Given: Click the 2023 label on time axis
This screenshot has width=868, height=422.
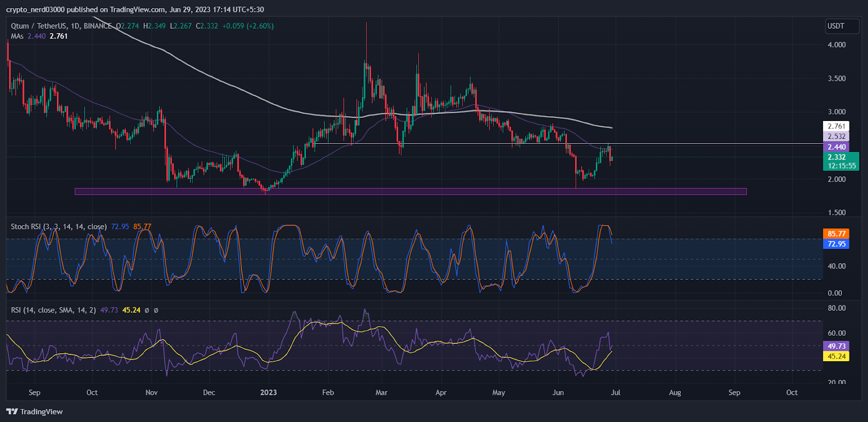Looking at the screenshot, I should pos(269,393).
